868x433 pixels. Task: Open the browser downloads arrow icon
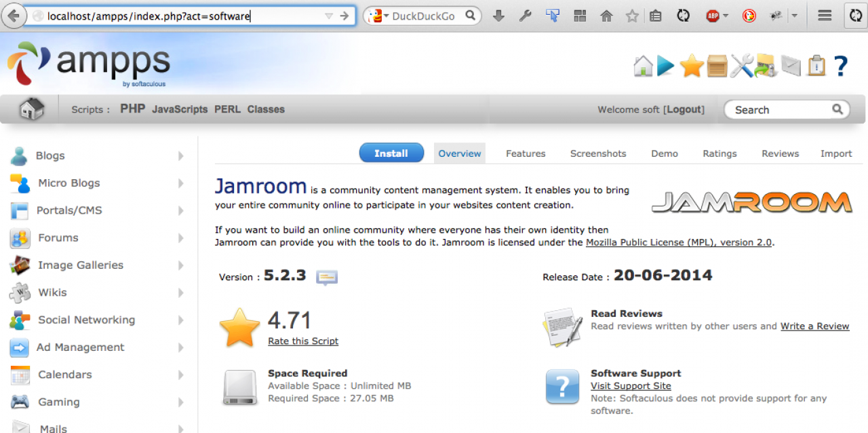[x=498, y=16]
